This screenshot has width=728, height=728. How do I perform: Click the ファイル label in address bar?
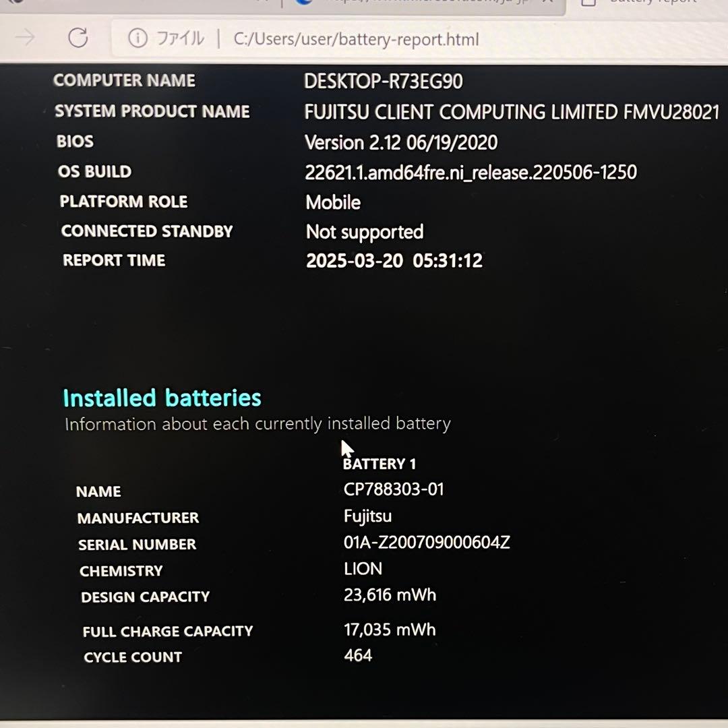tap(181, 38)
